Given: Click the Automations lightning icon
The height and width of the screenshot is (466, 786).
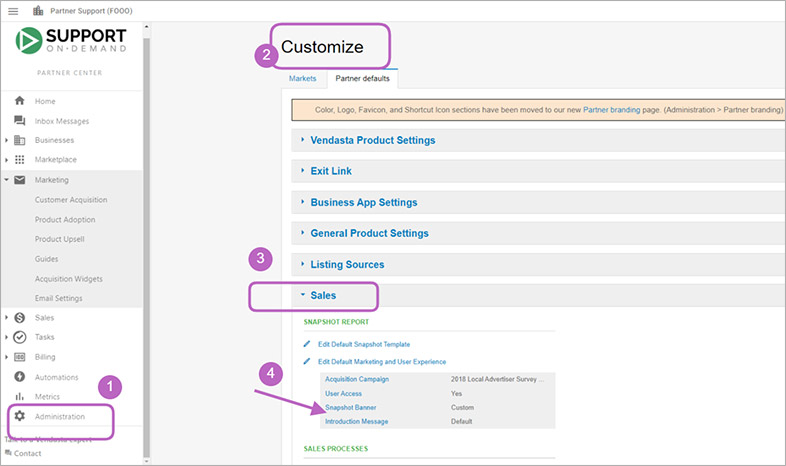Looking at the screenshot, I should 20,377.
